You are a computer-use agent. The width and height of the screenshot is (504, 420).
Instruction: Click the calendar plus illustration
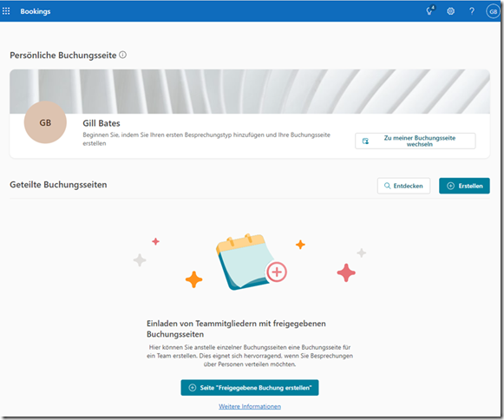[x=252, y=262]
